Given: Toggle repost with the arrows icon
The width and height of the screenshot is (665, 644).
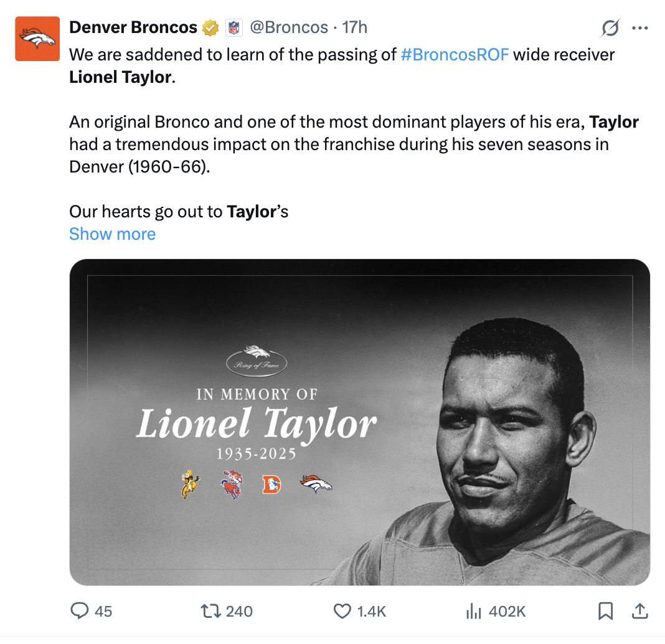Looking at the screenshot, I should (x=211, y=611).
